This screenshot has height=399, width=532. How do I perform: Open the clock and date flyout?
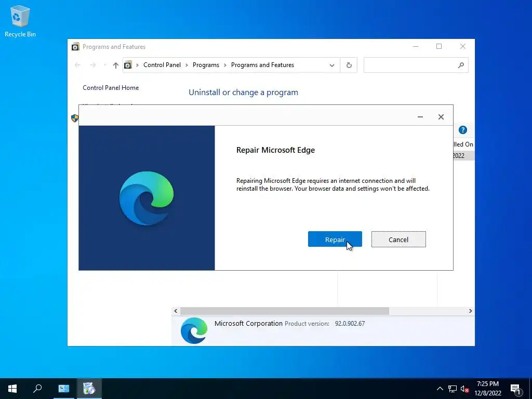[x=487, y=389]
